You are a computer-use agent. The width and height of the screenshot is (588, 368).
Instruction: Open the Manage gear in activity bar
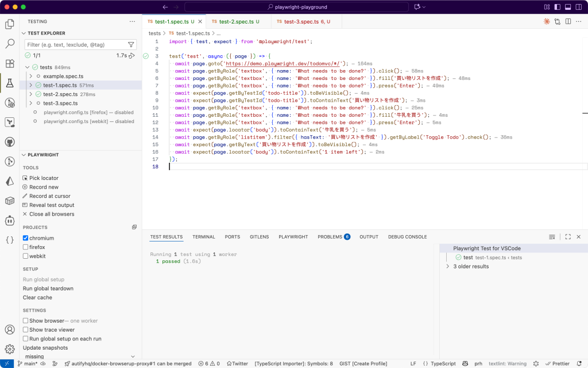pos(10,349)
